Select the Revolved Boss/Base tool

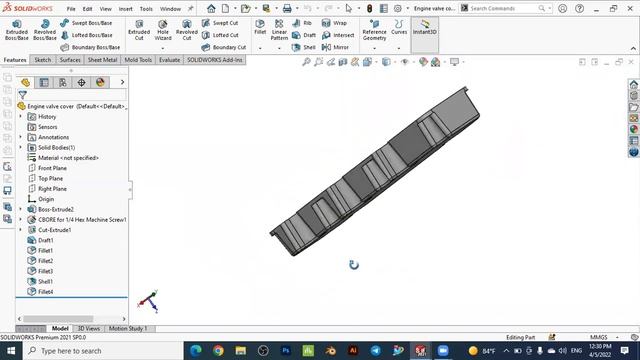pos(44,30)
